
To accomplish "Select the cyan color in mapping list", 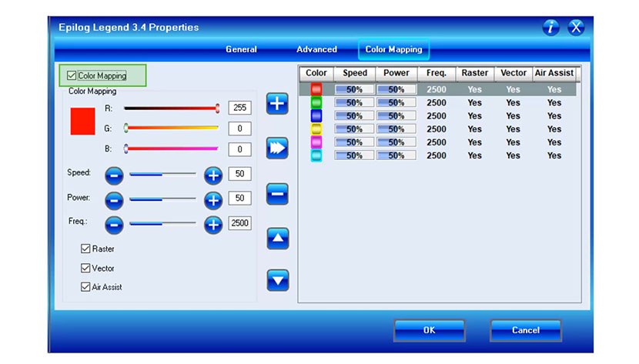I will (x=316, y=155).
